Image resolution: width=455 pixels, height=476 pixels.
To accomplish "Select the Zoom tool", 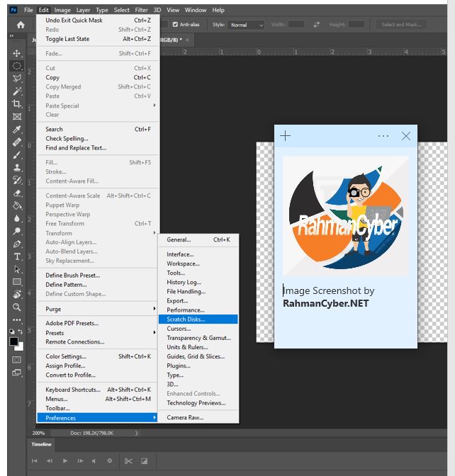I will pos(17,307).
